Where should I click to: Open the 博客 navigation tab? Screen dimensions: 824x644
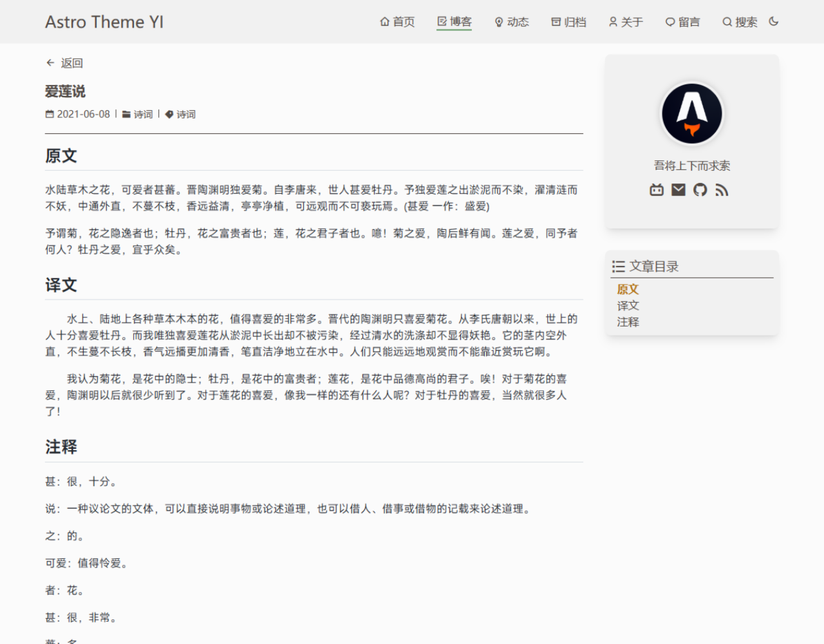454,22
